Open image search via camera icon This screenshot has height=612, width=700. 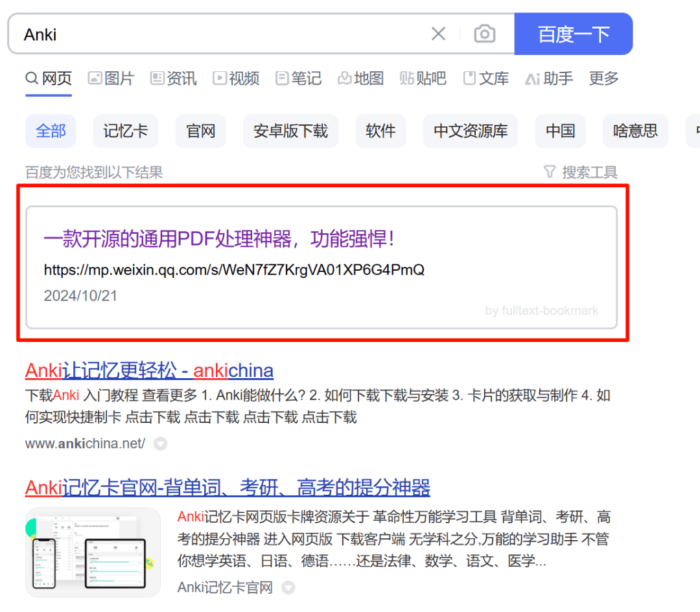484,34
